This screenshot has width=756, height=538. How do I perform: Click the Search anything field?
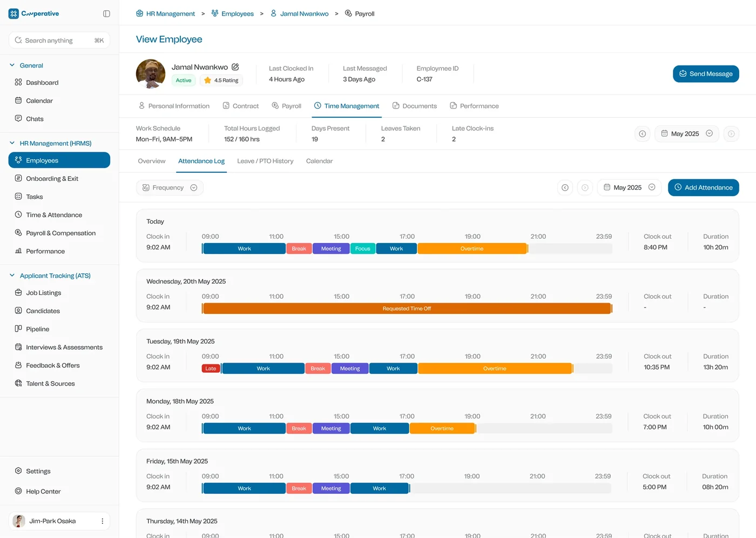click(59, 41)
